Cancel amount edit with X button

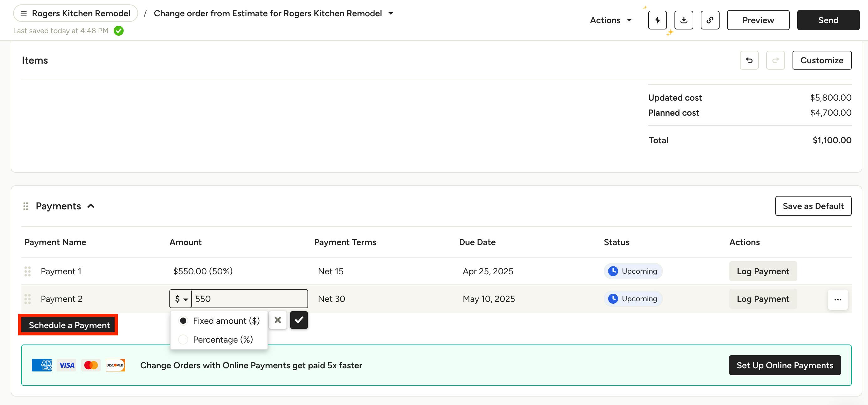(277, 320)
